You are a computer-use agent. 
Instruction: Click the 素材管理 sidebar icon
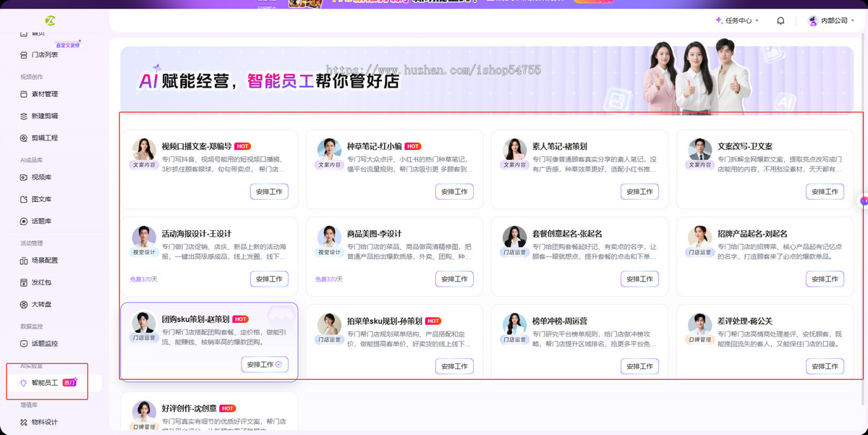24,94
